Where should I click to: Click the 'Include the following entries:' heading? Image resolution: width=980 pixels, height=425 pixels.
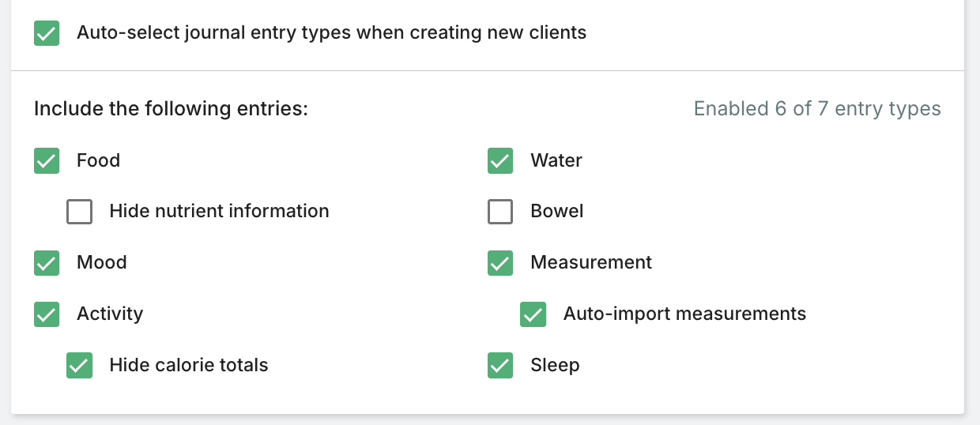pyautogui.click(x=171, y=109)
